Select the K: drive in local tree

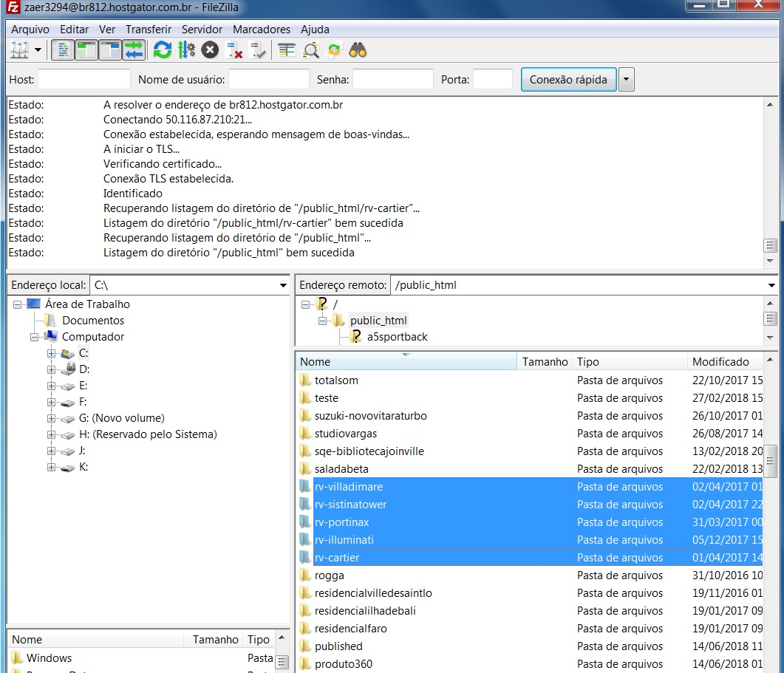(83, 467)
